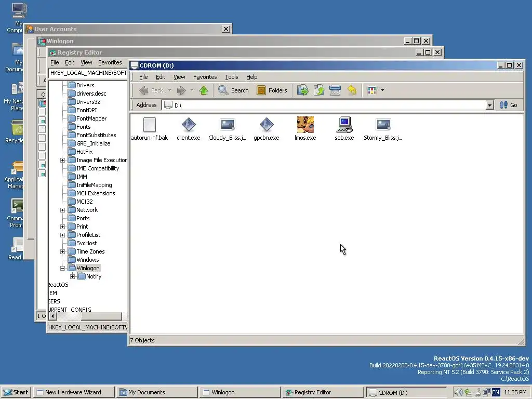Screen dimensions: 532x399
Task: Open Search pane via magnifier button
Action: (x=233, y=90)
